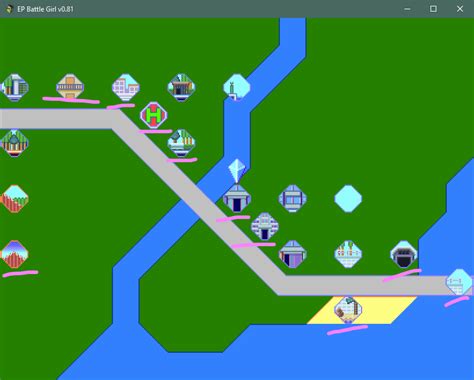Select the blank light-blue octagon location

(x=348, y=199)
